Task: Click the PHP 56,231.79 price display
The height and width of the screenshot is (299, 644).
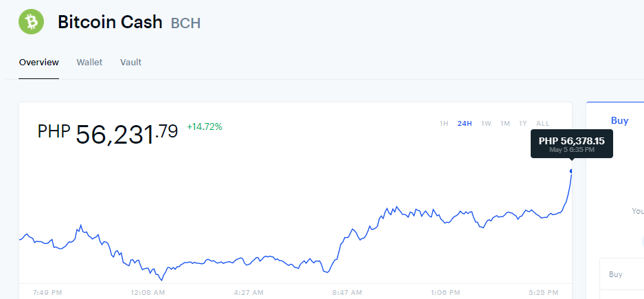Action: 108,133
